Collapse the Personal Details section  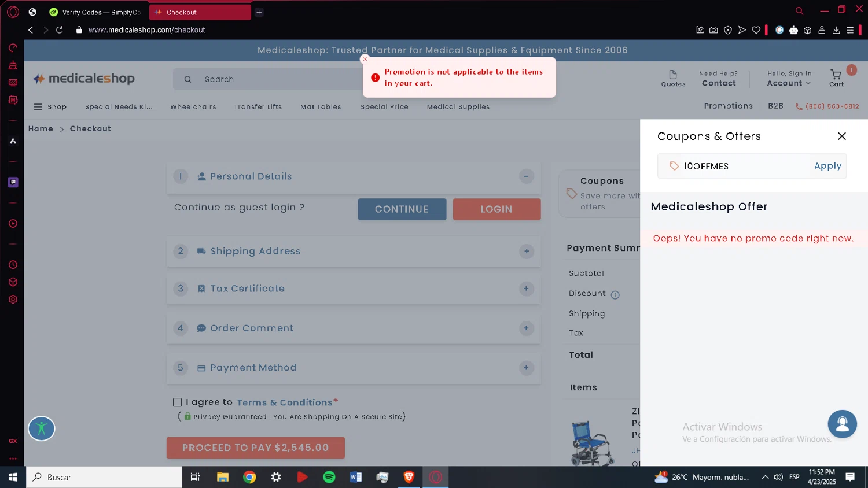pos(526,176)
